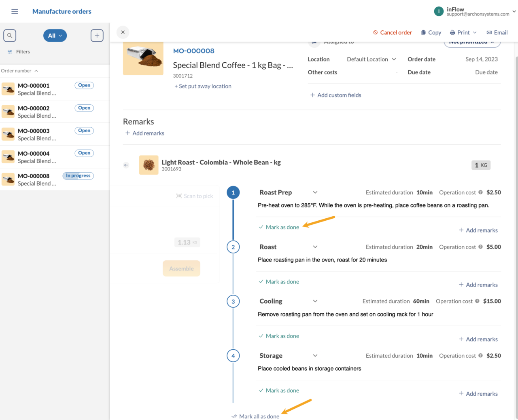Image resolution: width=518 pixels, height=420 pixels.
Task: Close the order detail panel
Action: 123,32
